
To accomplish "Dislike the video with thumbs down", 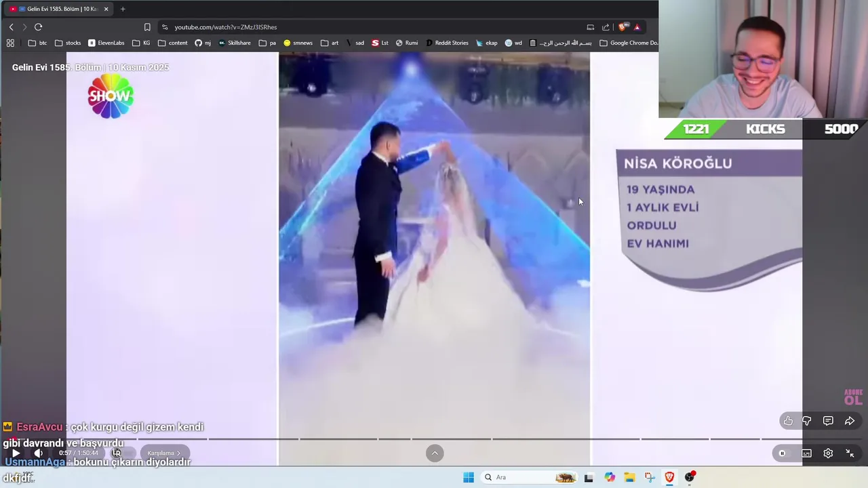I will tap(806, 421).
